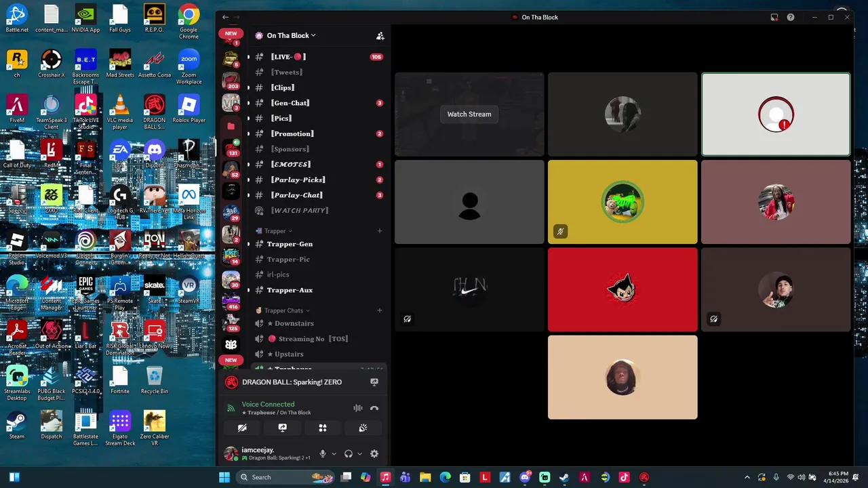Open Discord help question mark icon

click(x=791, y=17)
